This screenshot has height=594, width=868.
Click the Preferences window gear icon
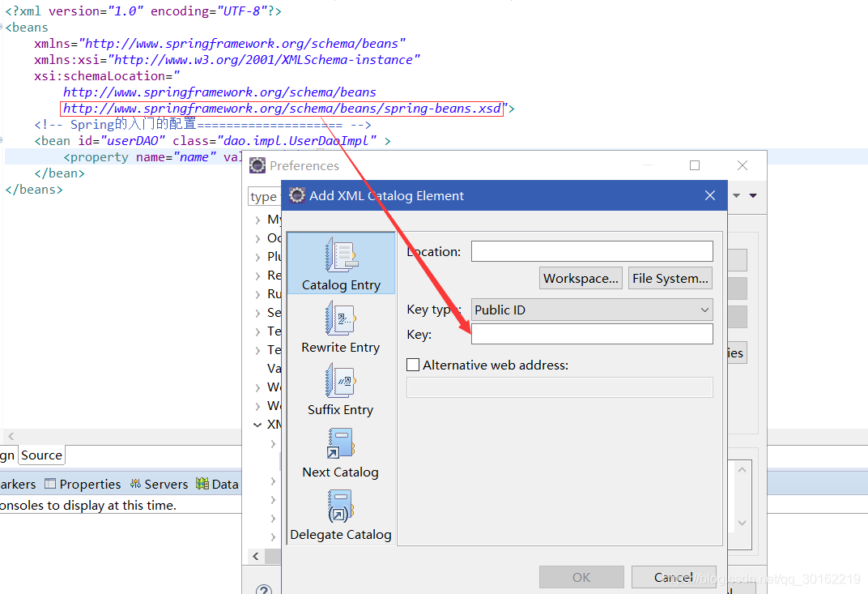257,165
